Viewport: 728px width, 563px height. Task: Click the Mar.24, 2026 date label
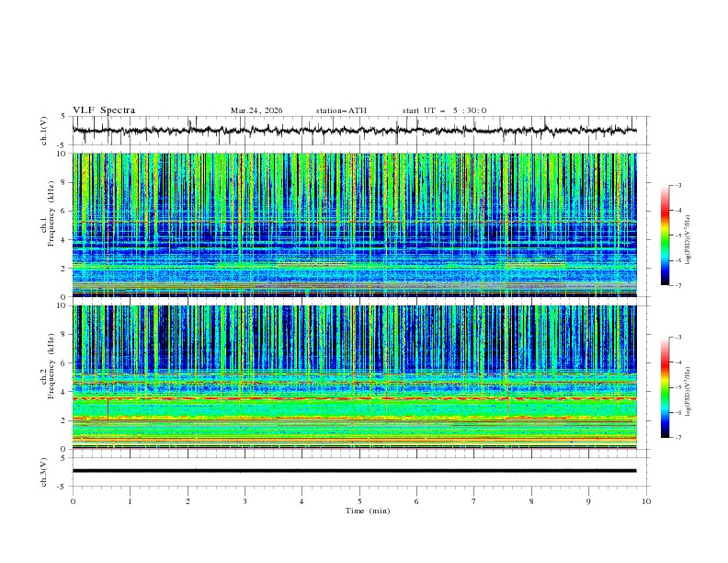[x=256, y=110]
